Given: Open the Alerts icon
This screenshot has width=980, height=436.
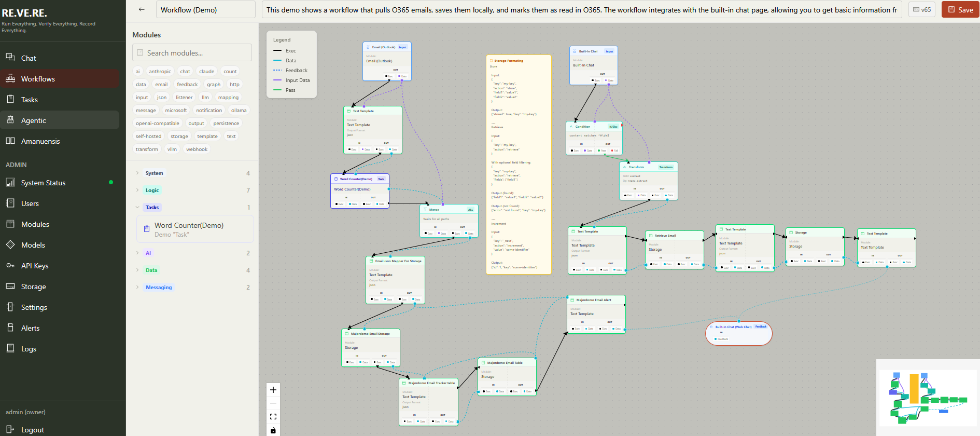Looking at the screenshot, I should (10, 328).
